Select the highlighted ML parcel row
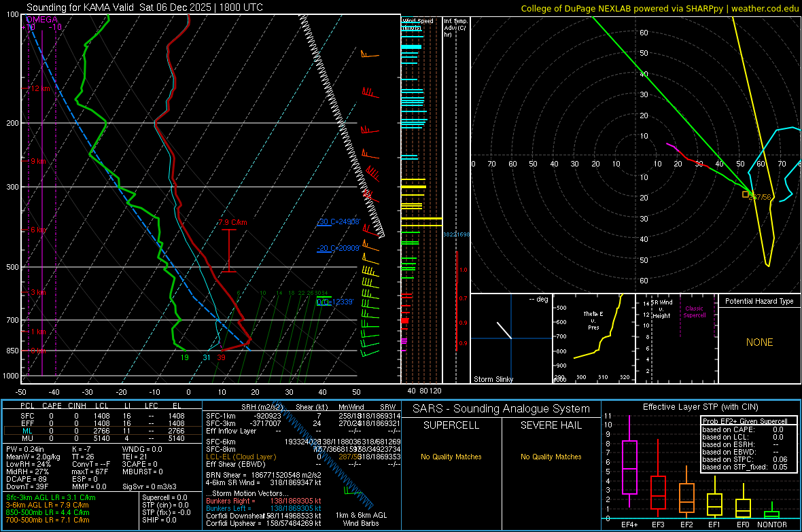The width and height of the screenshot is (802, 532). point(101,431)
